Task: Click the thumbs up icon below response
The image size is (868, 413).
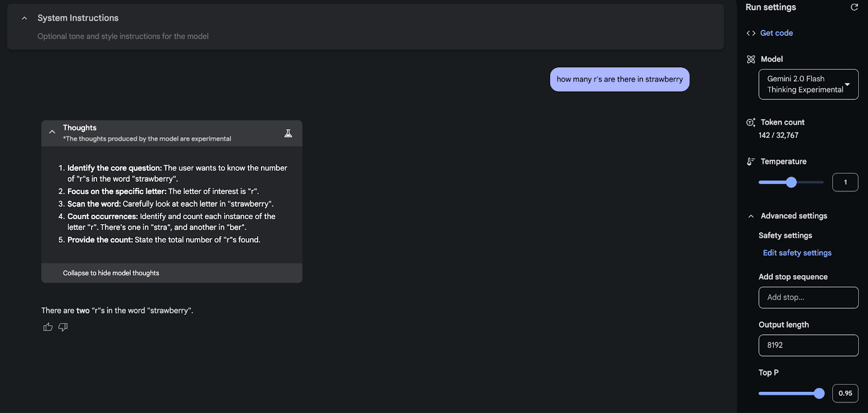Action: (48, 327)
